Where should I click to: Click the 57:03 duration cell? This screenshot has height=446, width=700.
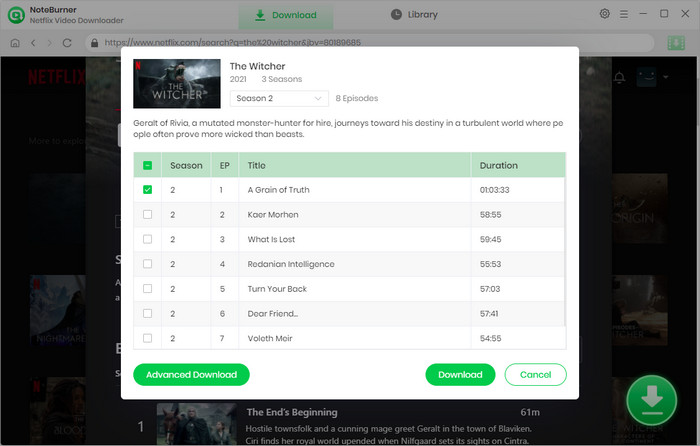(490, 289)
